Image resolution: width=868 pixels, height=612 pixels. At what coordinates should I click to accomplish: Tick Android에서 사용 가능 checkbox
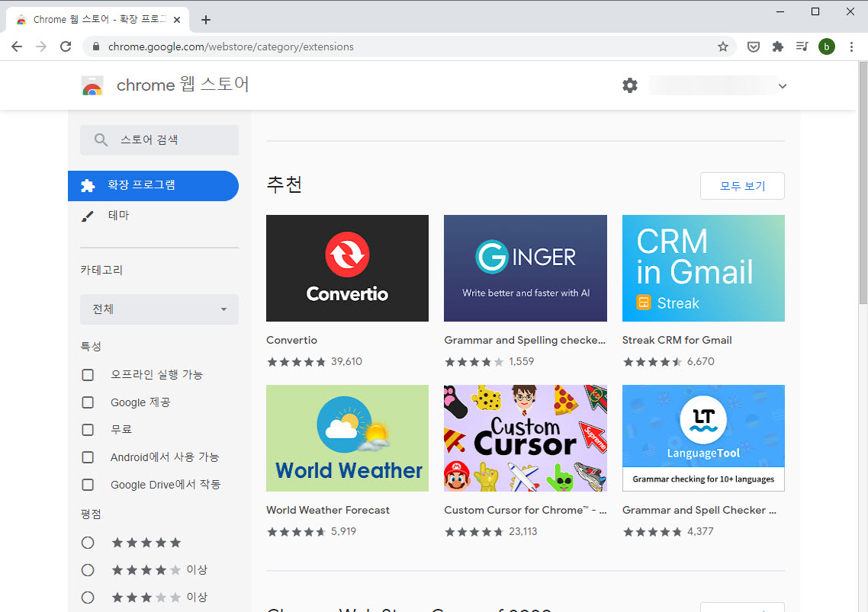pyautogui.click(x=88, y=457)
